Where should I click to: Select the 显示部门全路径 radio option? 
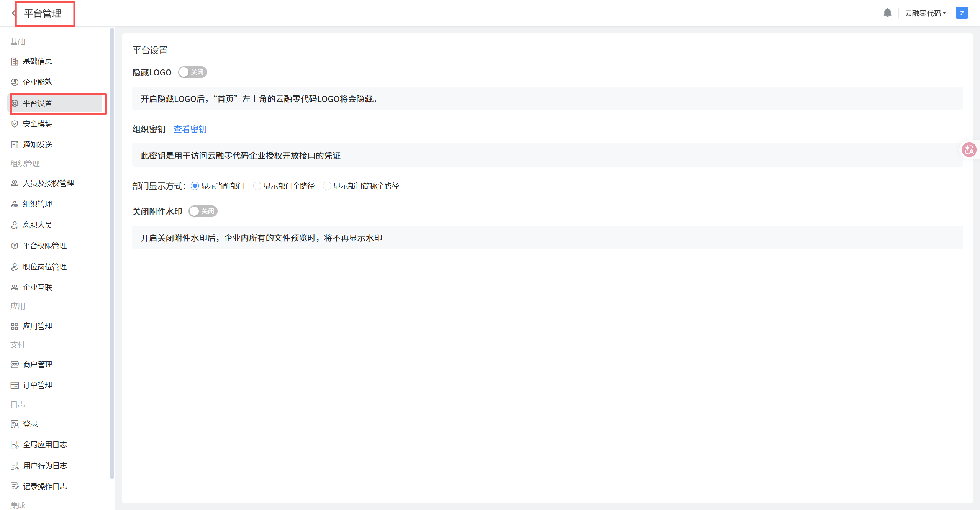click(x=257, y=186)
